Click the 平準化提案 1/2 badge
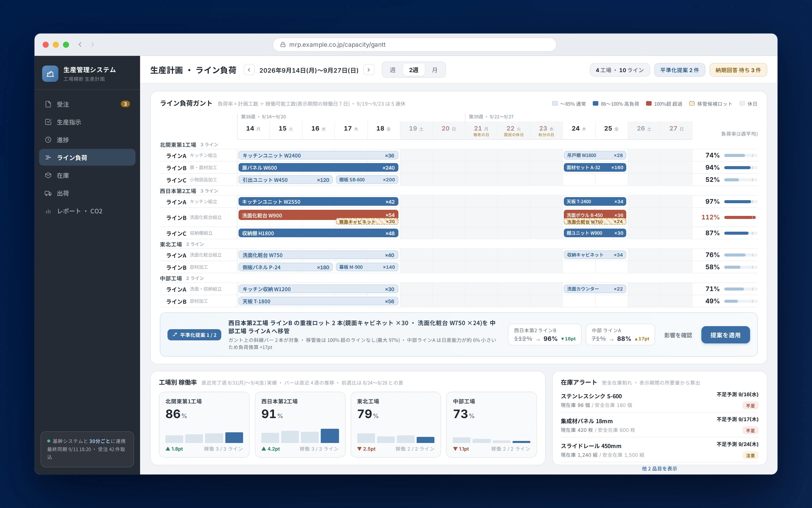 (x=194, y=335)
